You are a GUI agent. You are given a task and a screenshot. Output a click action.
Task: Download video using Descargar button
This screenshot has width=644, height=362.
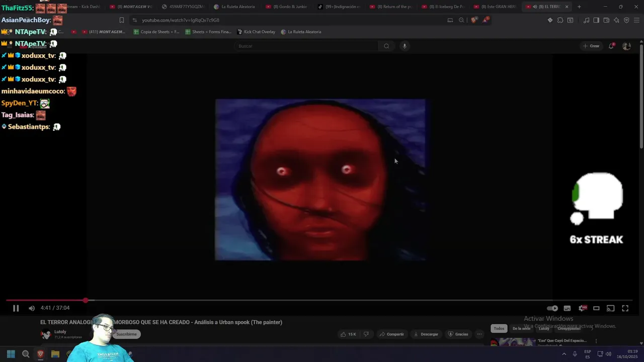tap(426, 334)
